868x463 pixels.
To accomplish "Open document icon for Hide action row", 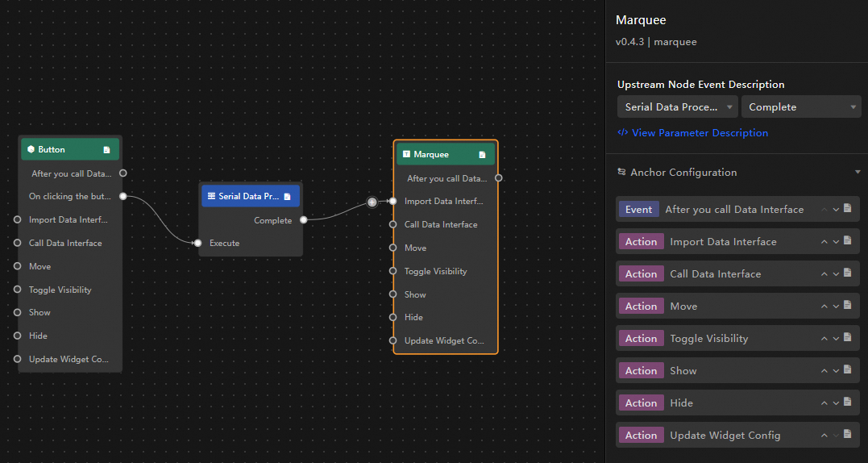I will (848, 402).
